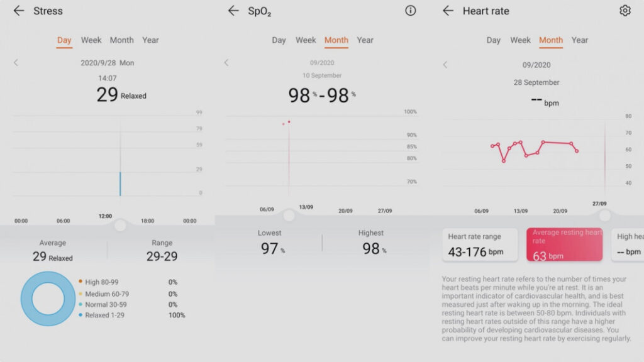Click the blue stress bar in chart
Viewport: 644px width, 362px height.
click(x=120, y=184)
